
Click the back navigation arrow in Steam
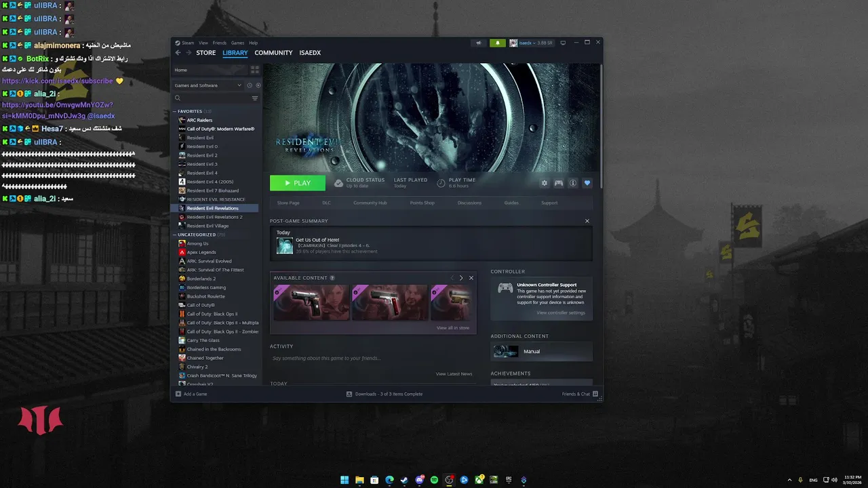click(x=178, y=53)
